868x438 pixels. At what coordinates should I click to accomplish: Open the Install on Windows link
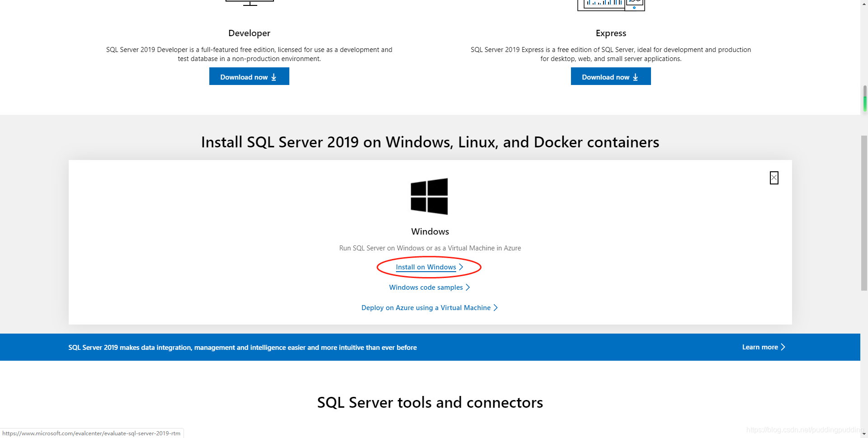click(x=429, y=267)
